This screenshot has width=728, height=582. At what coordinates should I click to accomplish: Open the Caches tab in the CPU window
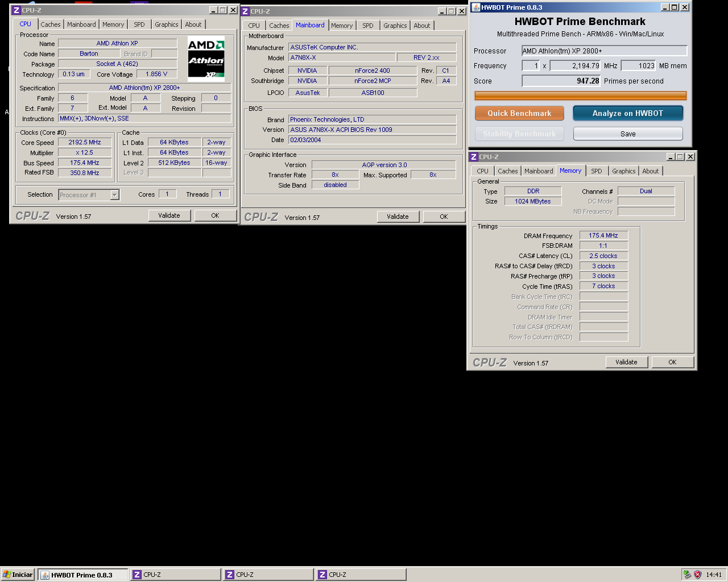pos(51,24)
